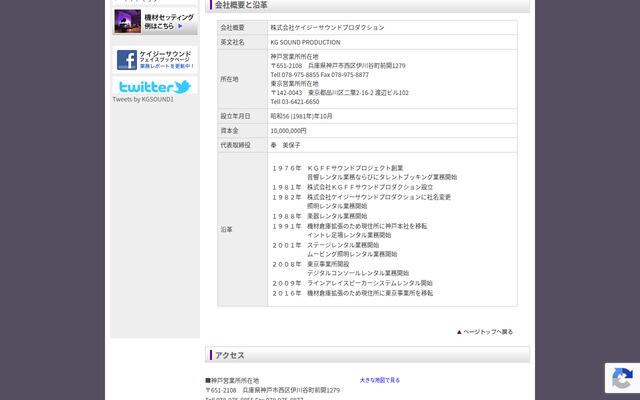Click 設立年月日 row label
Screen dimensions: 640x400
tap(236, 116)
